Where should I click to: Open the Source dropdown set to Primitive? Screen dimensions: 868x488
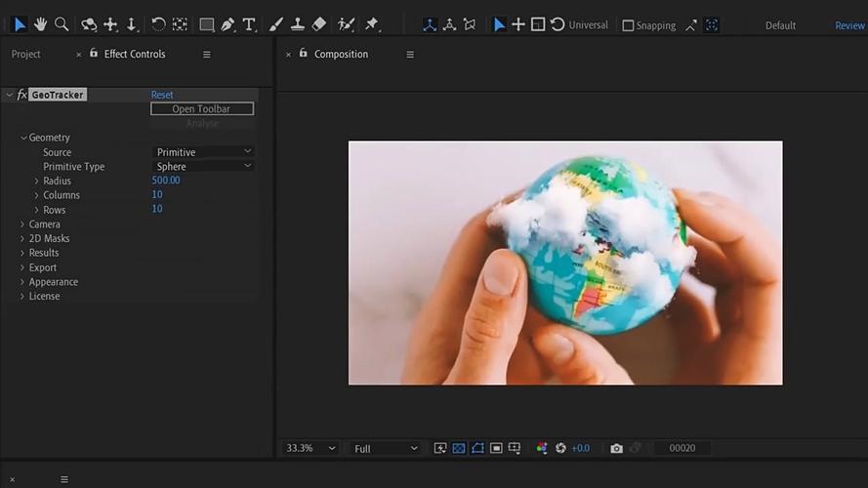coord(203,151)
